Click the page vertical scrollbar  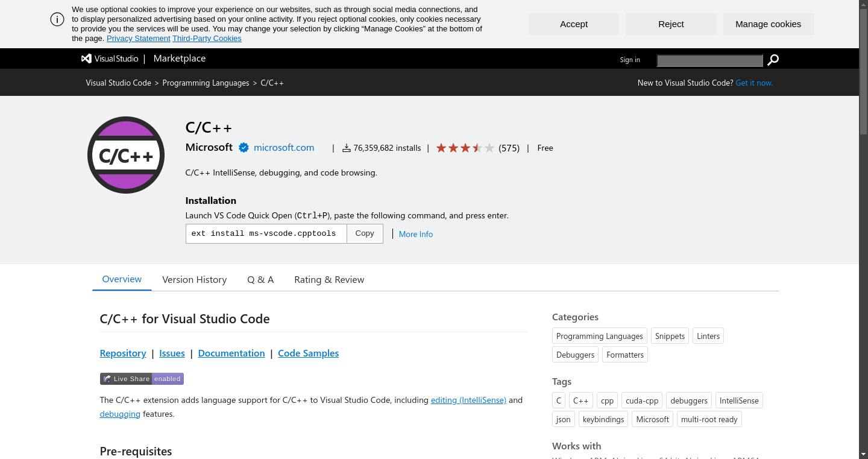coord(863,71)
